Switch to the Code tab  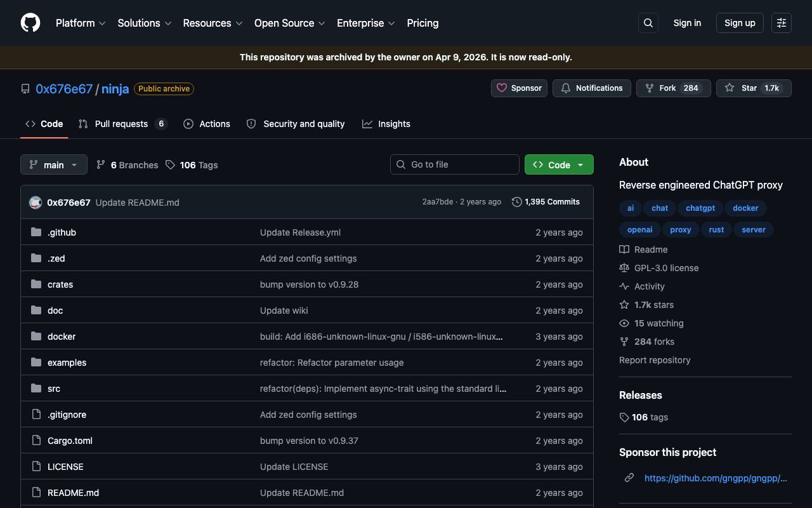(44, 124)
